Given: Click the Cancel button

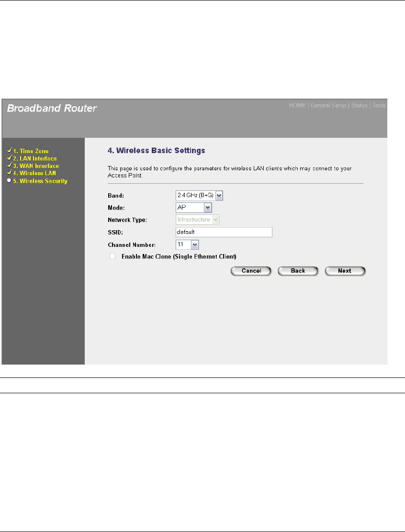Looking at the screenshot, I should (x=251, y=271).
